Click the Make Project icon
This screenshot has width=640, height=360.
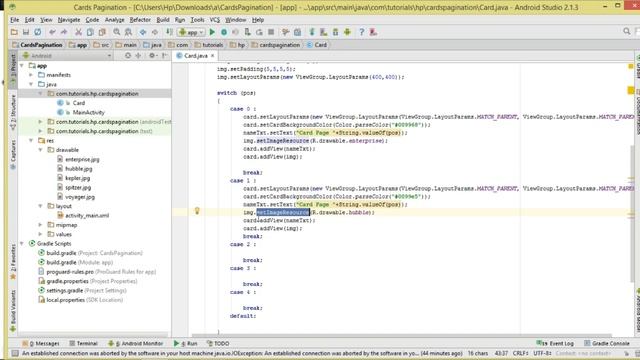[x=169, y=32]
